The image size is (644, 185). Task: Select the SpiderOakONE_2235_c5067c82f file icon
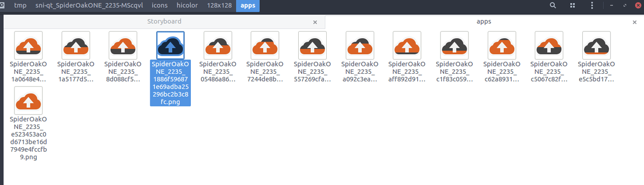[549, 45]
